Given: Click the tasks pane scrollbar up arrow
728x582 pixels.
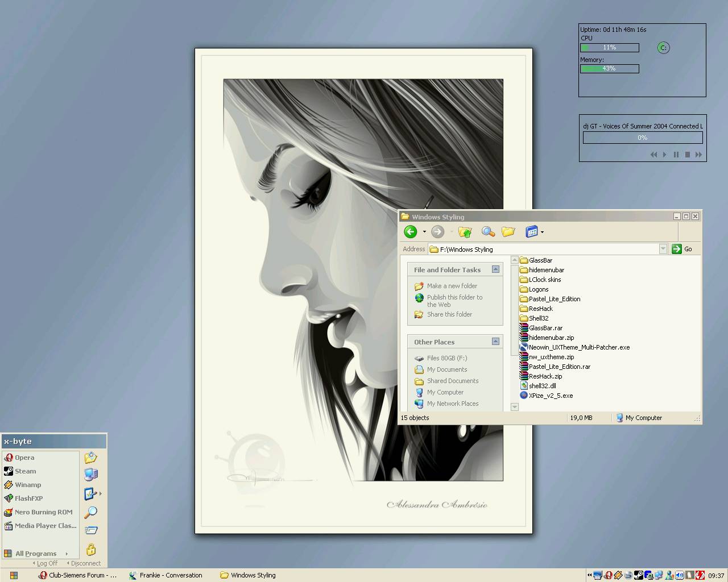Looking at the screenshot, I should pyautogui.click(x=514, y=260).
